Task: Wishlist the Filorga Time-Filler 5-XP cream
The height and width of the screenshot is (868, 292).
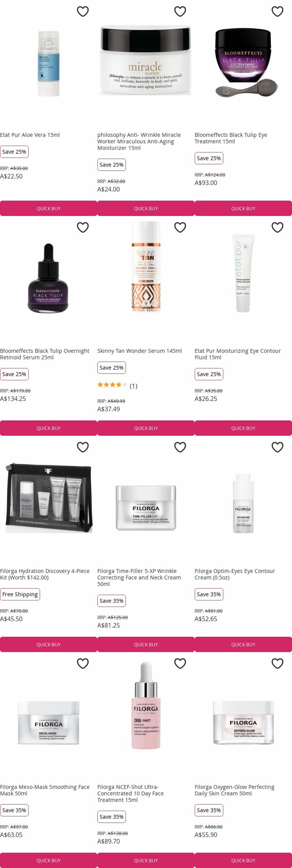Action: click(180, 447)
